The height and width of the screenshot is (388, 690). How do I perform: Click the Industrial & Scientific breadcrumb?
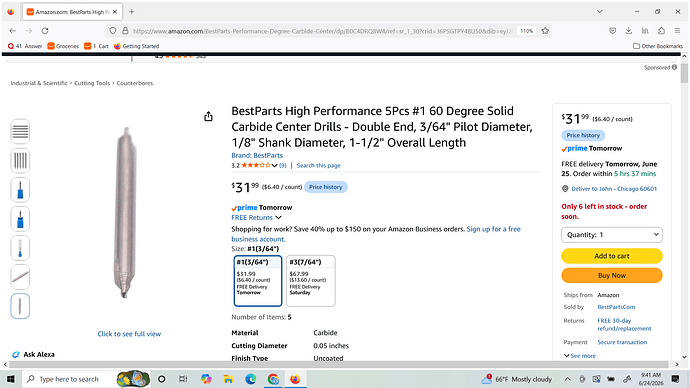tap(39, 83)
